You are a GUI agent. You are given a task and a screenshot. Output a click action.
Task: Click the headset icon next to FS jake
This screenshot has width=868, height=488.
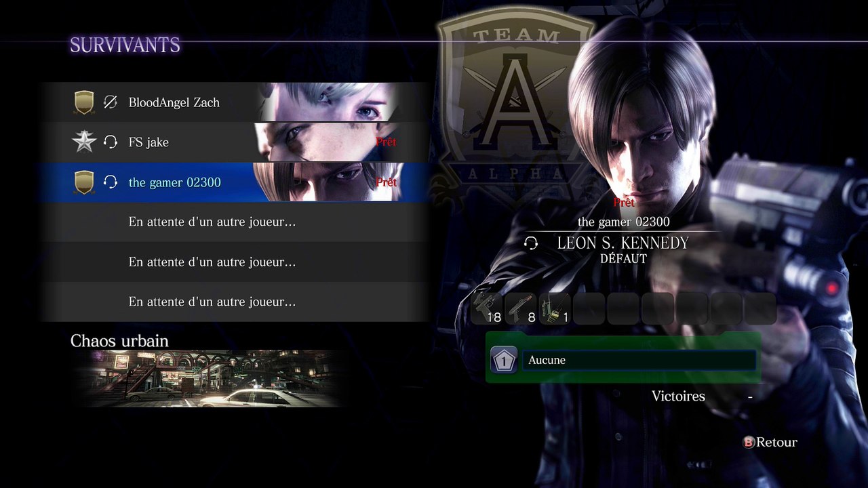[111, 142]
